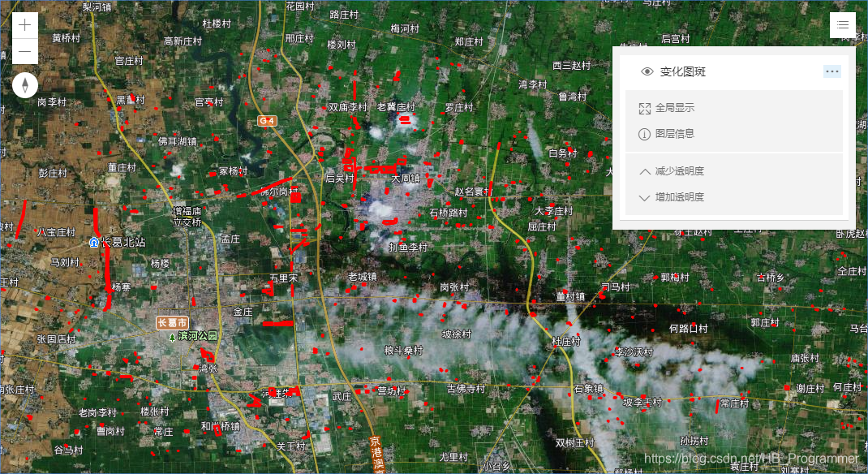
Task: Collapse the 变化图斑 options via three-dots button
Action: tap(832, 71)
